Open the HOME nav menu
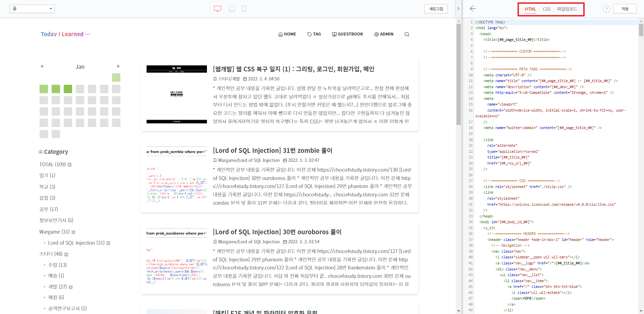This screenshot has width=644, height=314. click(x=287, y=34)
